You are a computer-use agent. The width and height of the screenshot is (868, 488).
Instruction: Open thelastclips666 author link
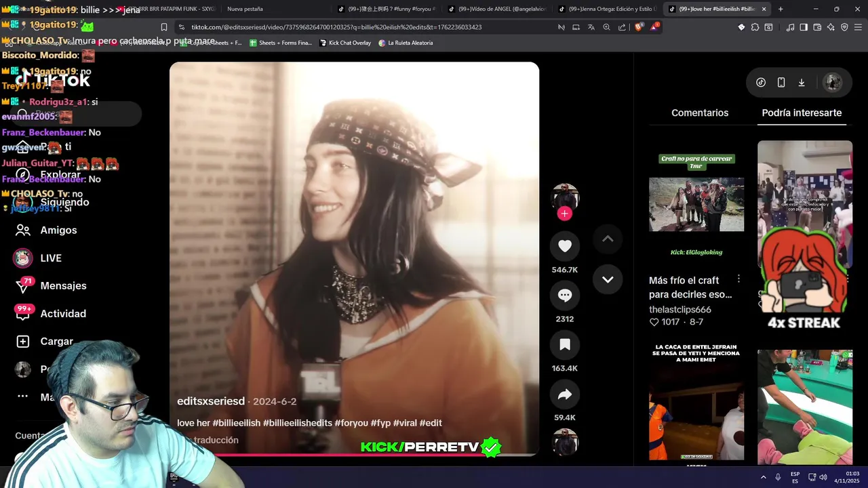[x=680, y=309]
